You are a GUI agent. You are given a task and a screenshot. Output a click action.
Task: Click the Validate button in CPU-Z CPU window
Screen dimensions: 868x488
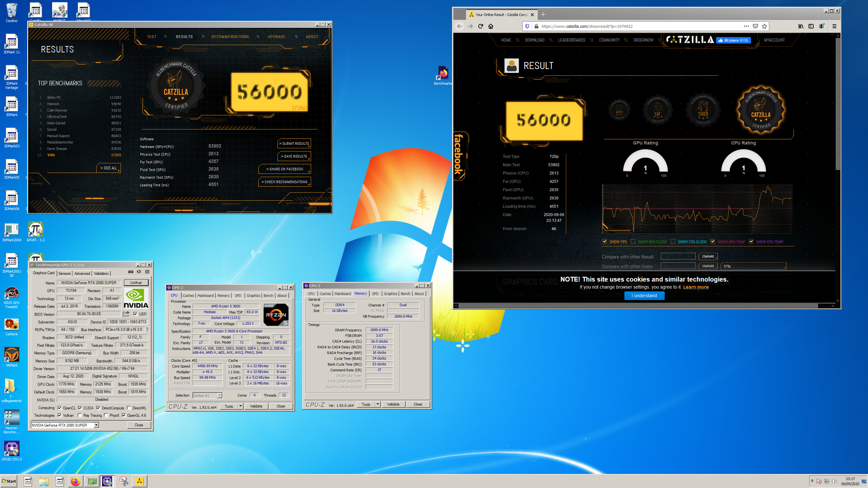pos(256,406)
